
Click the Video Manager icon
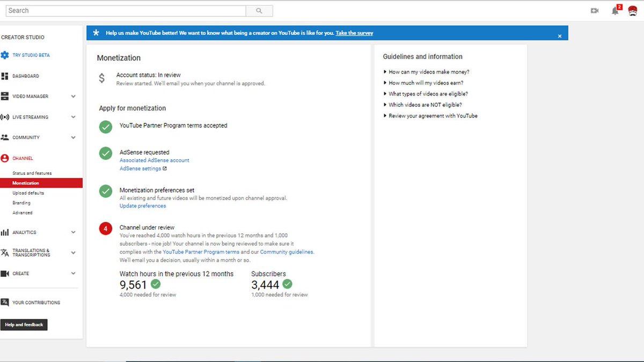pos(5,97)
